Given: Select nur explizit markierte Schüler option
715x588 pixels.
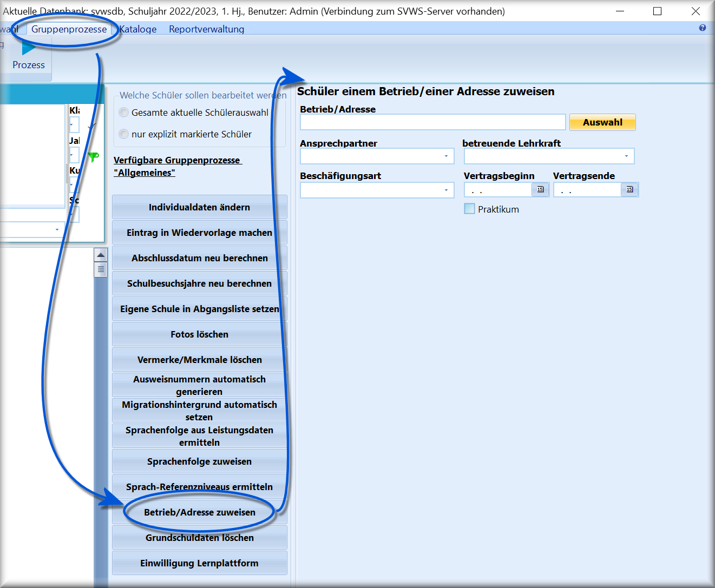Looking at the screenshot, I should coord(124,134).
